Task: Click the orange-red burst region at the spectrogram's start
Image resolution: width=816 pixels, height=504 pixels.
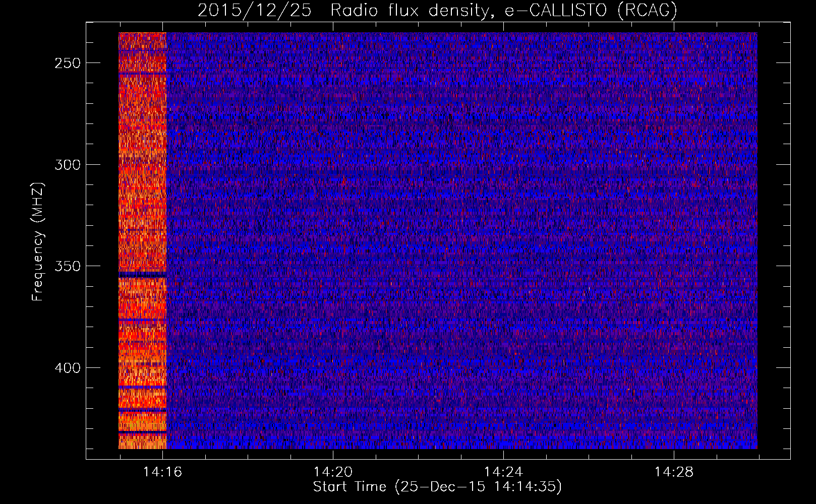Action: tap(143, 240)
